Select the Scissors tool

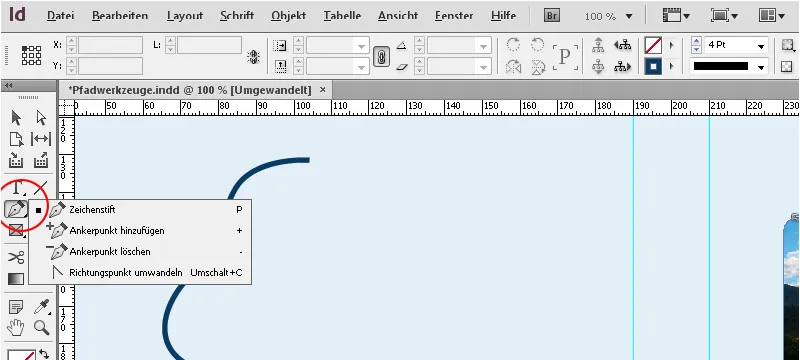[16, 257]
